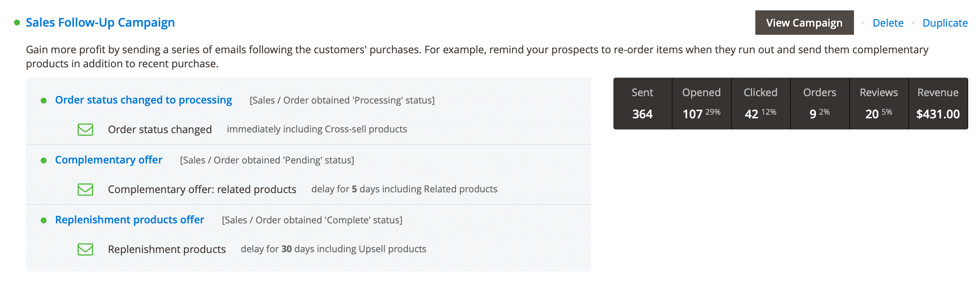Click green status dot beside campaign title
This screenshot has height=287, width=980.
[x=17, y=23]
